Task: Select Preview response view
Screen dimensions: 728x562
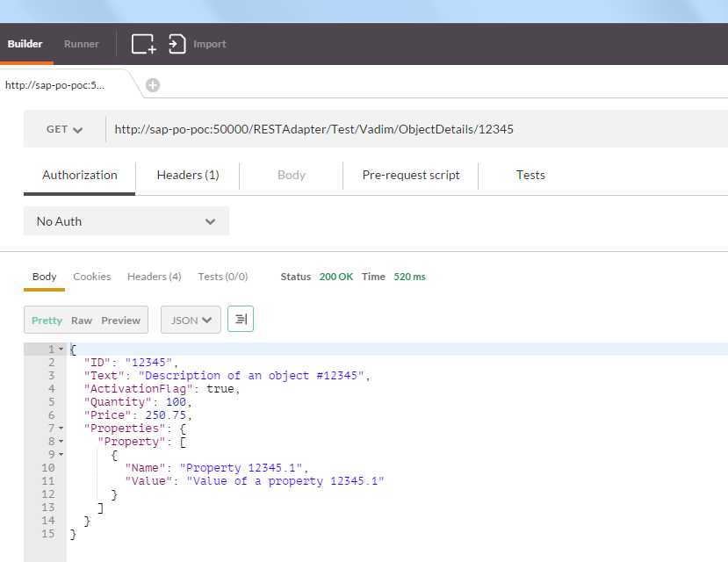Action: (120, 321)
